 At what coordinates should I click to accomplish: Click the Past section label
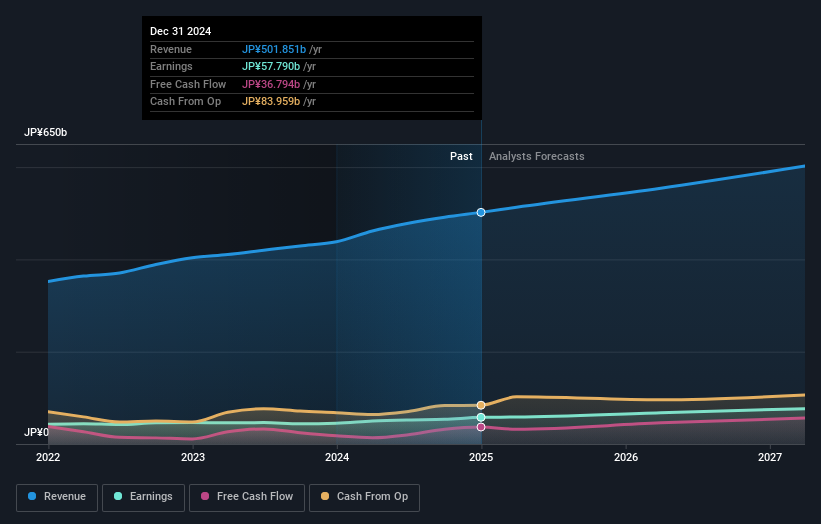461,157
